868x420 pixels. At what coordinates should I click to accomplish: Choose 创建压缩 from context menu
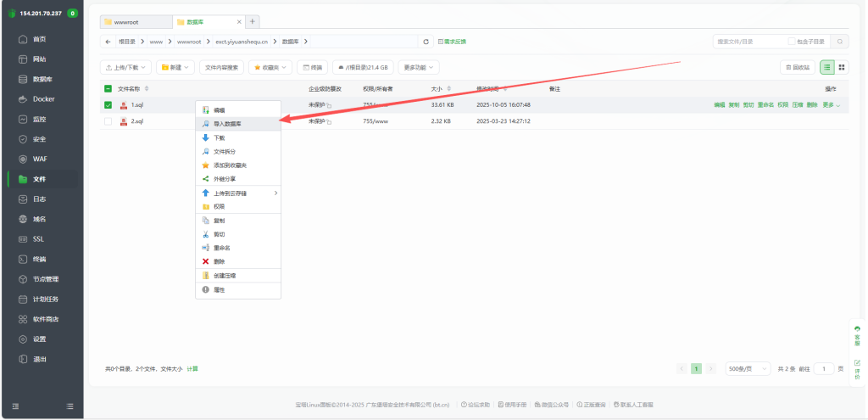225,276
